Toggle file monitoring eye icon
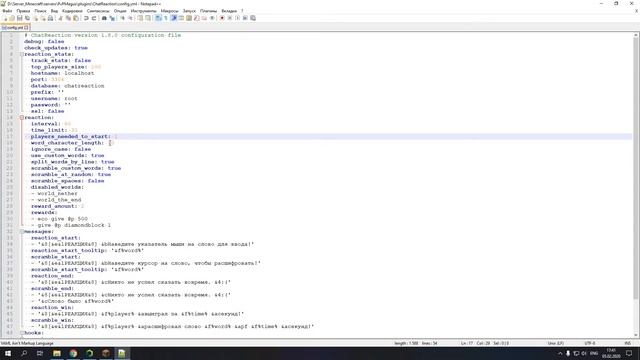The image size is (640, 360). (212, 18)
